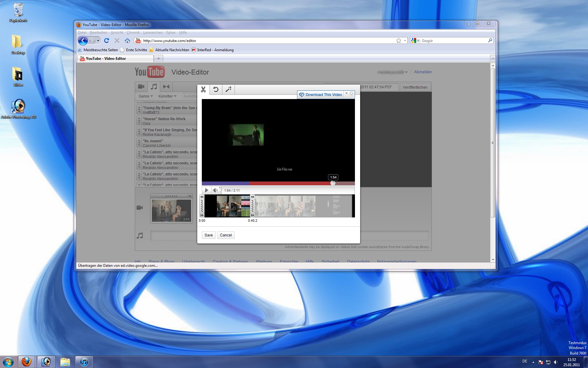
Task: Open InterRed - Anmeldung bookmark
Action: click(213, 50)
